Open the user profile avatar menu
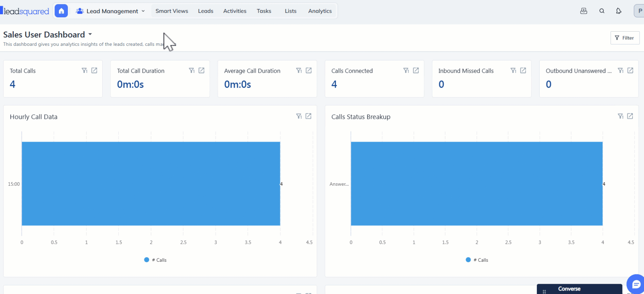644x294 pixels. 639,11
